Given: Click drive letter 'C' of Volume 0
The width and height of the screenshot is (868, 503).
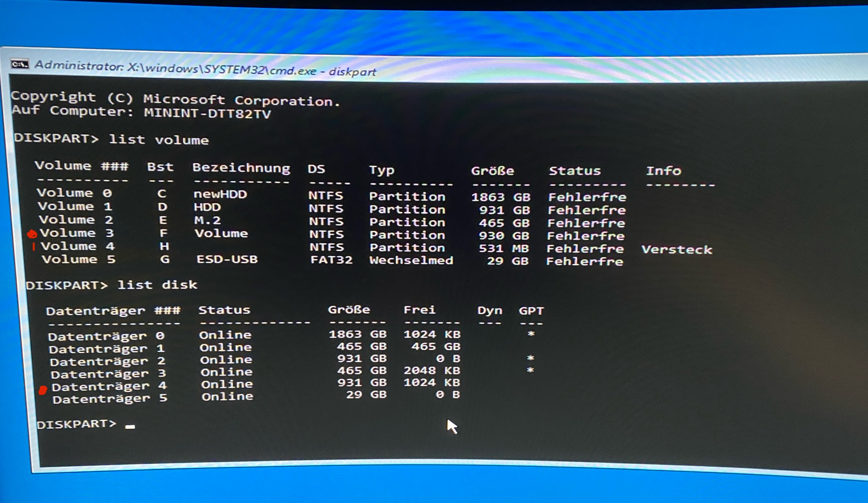Looking at the screenshot, I should coord(162,193).
